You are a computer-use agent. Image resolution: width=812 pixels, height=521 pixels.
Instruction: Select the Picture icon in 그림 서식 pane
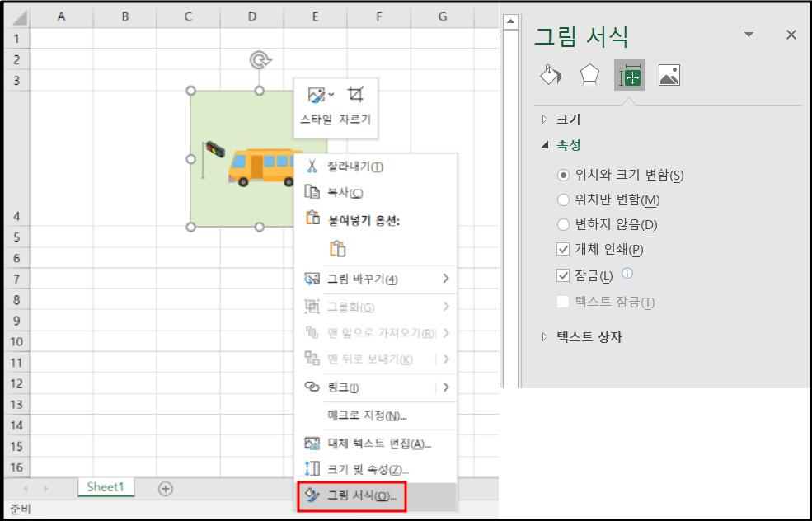669,74
